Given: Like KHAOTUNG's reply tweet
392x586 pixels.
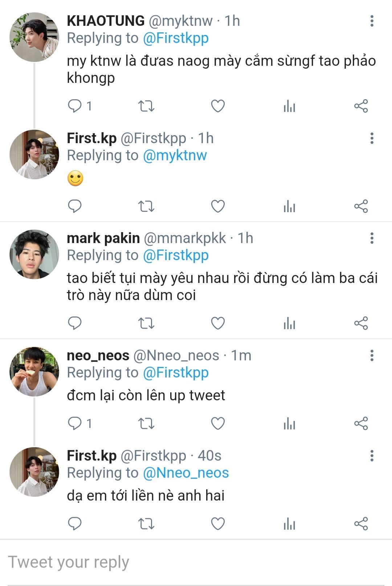Looking at the screenshot, I should 218,106.
